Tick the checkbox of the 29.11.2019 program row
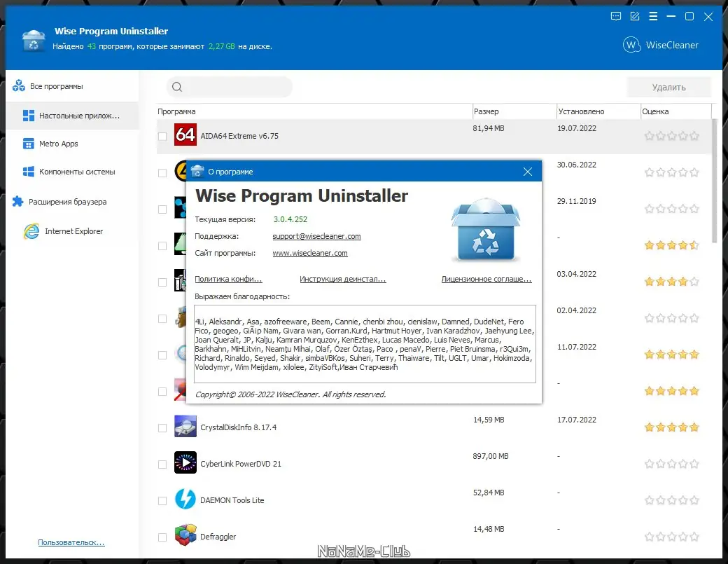The height and width of the screenshot is (564, 728). point(162,209)
